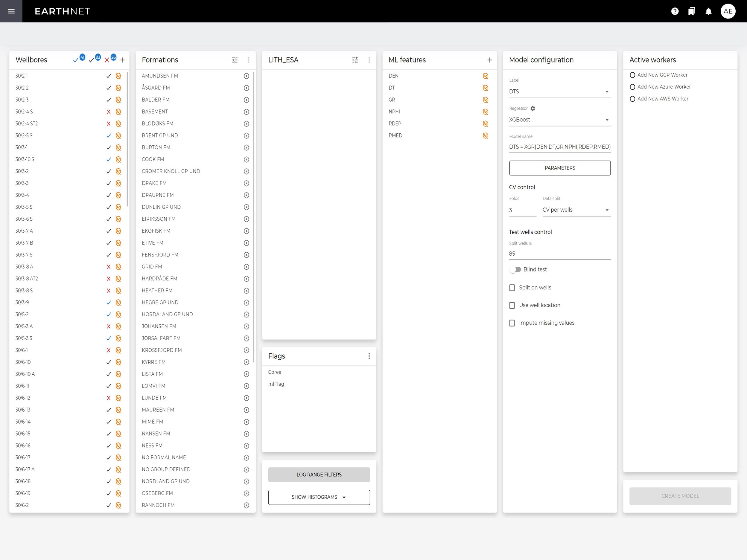Open the LITH_ESA panel kebab menu

tap(369, 60)
